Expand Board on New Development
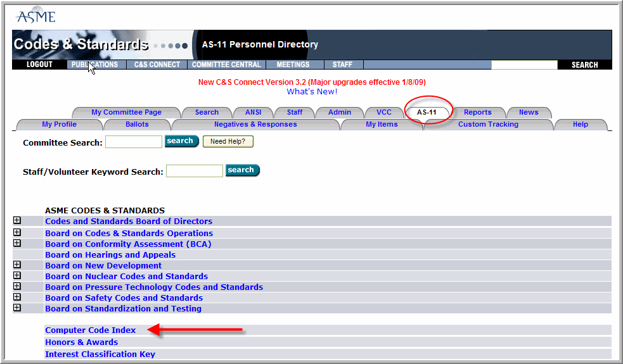 [x=17, y=265]
